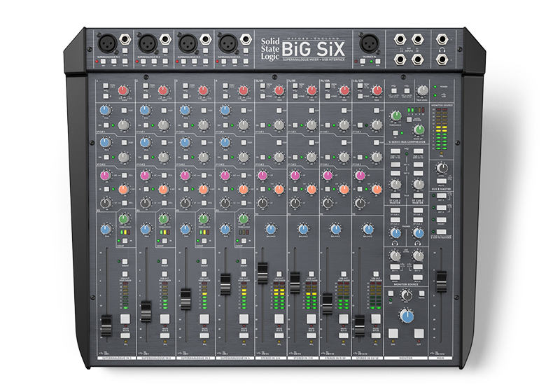Enable 48V phantom power on input 1

(x=103, y=62)
